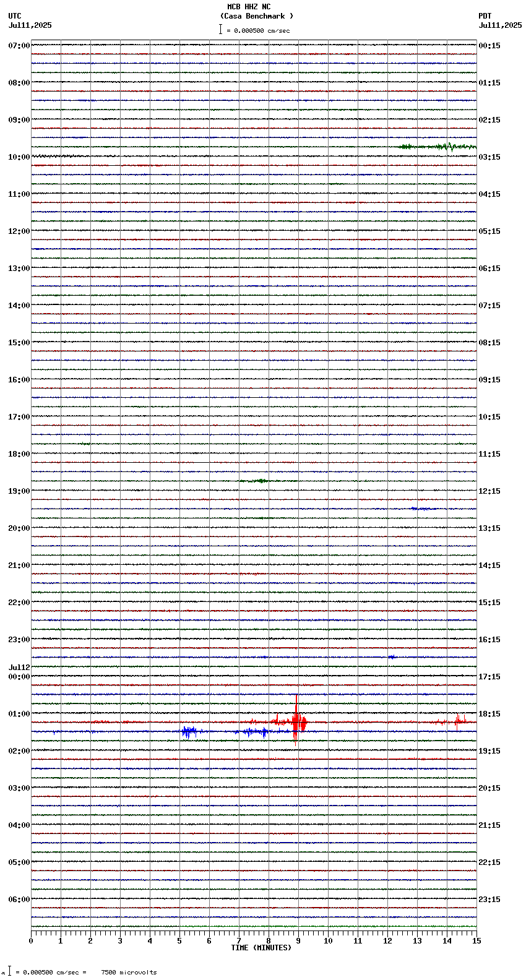Click the scale bar symbol beside the top label

[220, 29]
